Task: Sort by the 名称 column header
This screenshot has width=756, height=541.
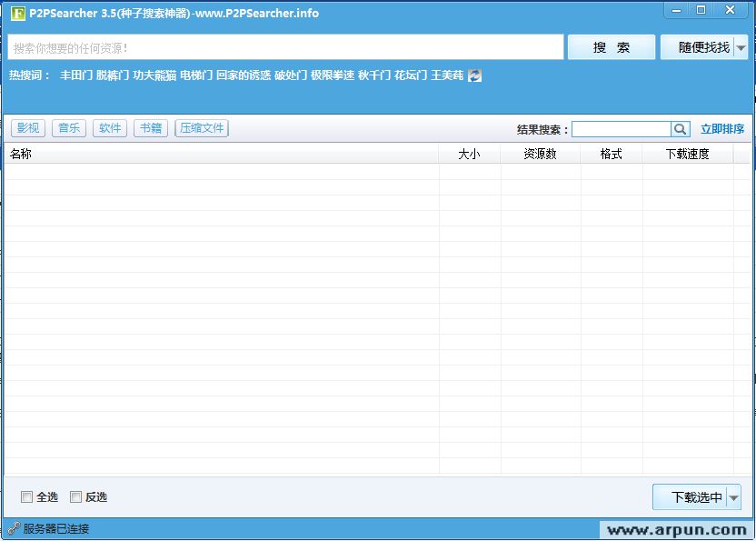Action: point(222,154)
